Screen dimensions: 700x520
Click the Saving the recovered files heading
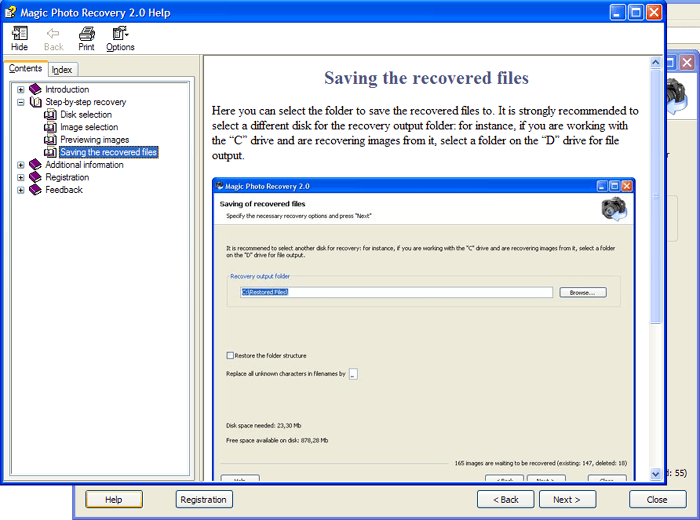click(426, 78)
